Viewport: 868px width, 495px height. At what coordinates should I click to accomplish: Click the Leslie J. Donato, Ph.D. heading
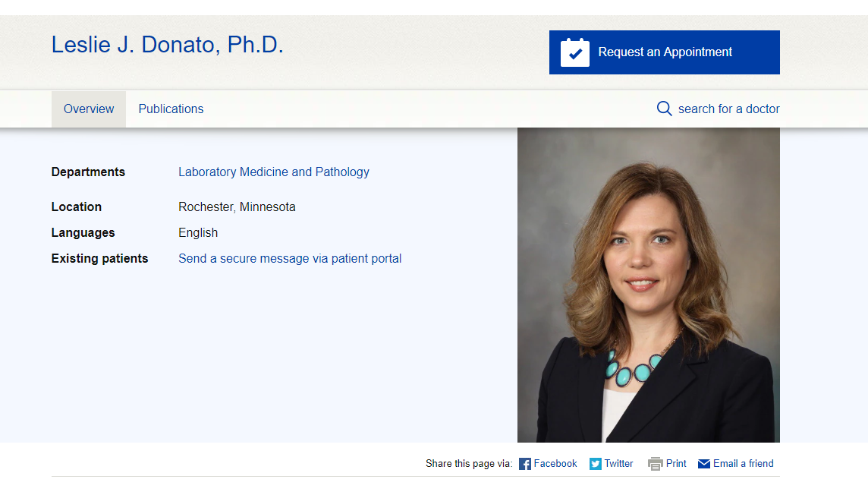[x=167, y=45]
